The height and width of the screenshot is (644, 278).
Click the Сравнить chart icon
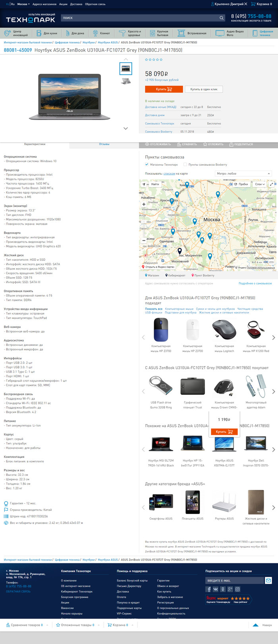pos(179,144)
